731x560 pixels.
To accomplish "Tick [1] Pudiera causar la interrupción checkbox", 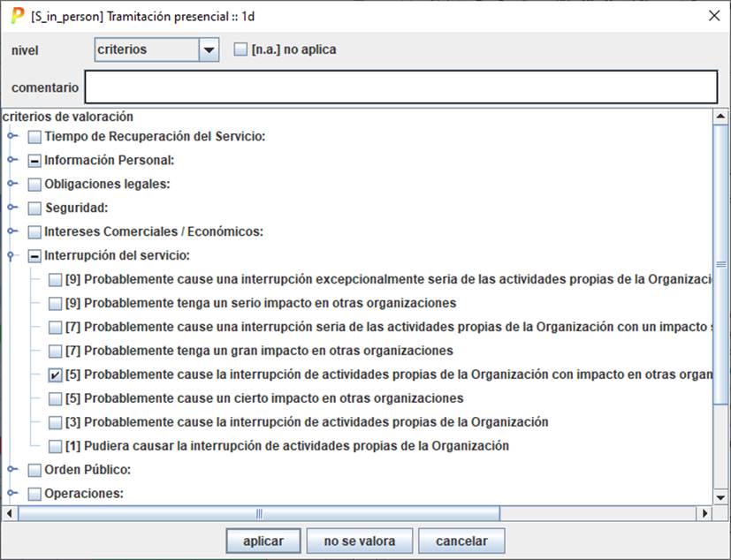I will coord(56,446).
